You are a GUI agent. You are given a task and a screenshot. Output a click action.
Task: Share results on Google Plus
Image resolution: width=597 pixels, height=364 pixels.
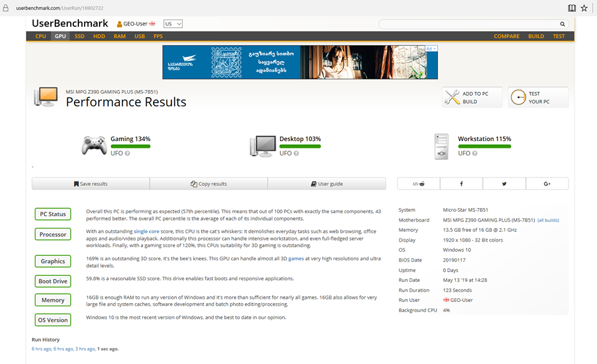[547, 184]
